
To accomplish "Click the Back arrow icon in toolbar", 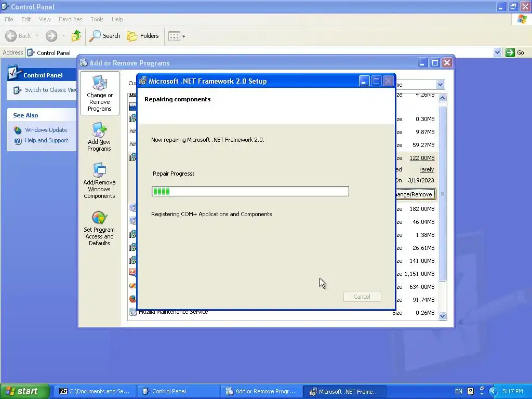I will (x=11, y=36).
